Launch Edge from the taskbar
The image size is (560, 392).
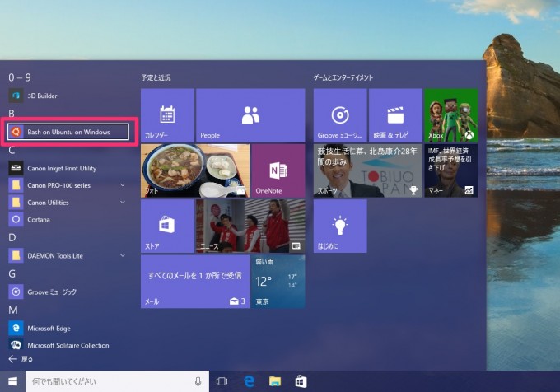[249, 381]
